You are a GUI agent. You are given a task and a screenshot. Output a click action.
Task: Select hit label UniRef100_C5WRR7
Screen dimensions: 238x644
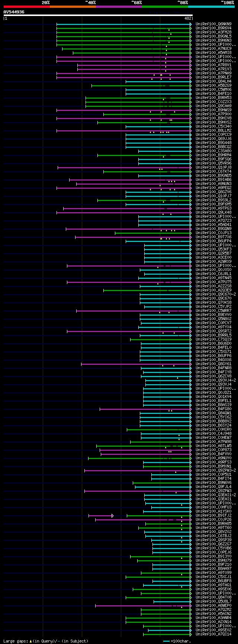click(213, 310)
